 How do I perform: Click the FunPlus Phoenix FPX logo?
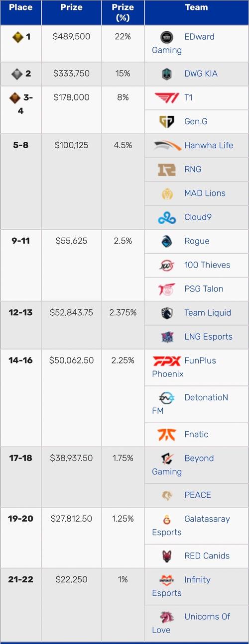coord(166,361)
